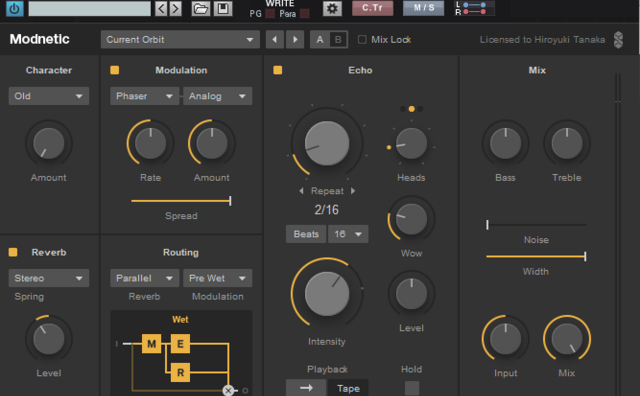Image resolution: width=640 pixels, height=396 pixels.
Task: Switch to preset slot B
Action: (338, 40)
